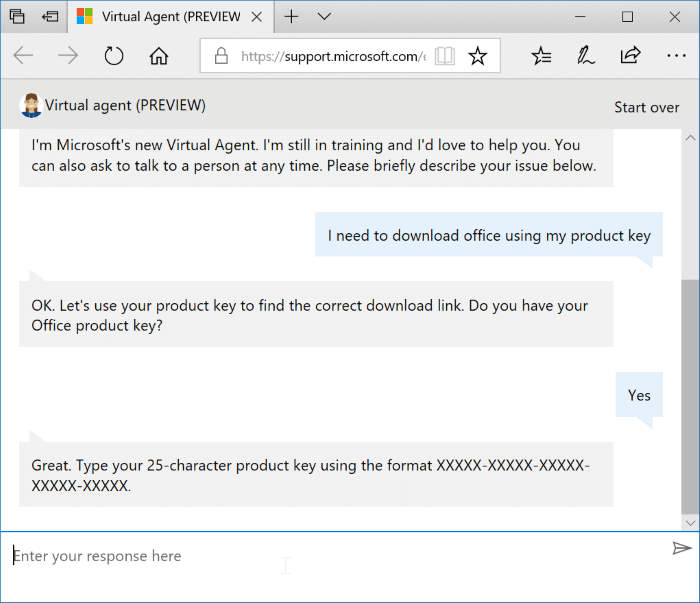700x603 pixels.
Task: Click the chat scrollbar thumb
Action: coord(690,397)
